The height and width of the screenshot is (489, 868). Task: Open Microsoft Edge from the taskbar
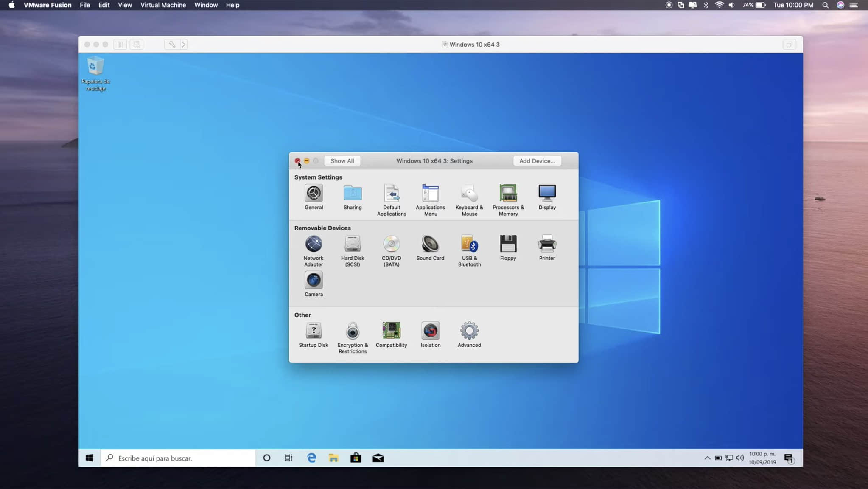(x=311, y=458)
